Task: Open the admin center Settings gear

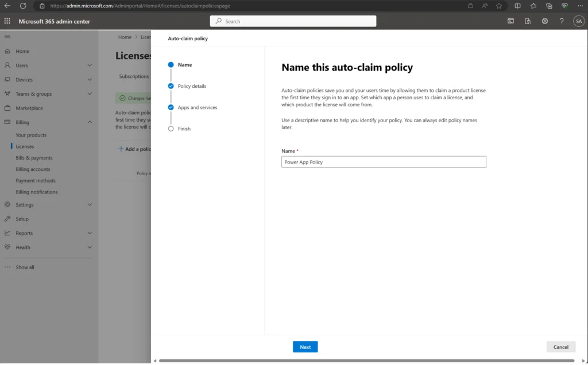Action: tap(544, 21)
